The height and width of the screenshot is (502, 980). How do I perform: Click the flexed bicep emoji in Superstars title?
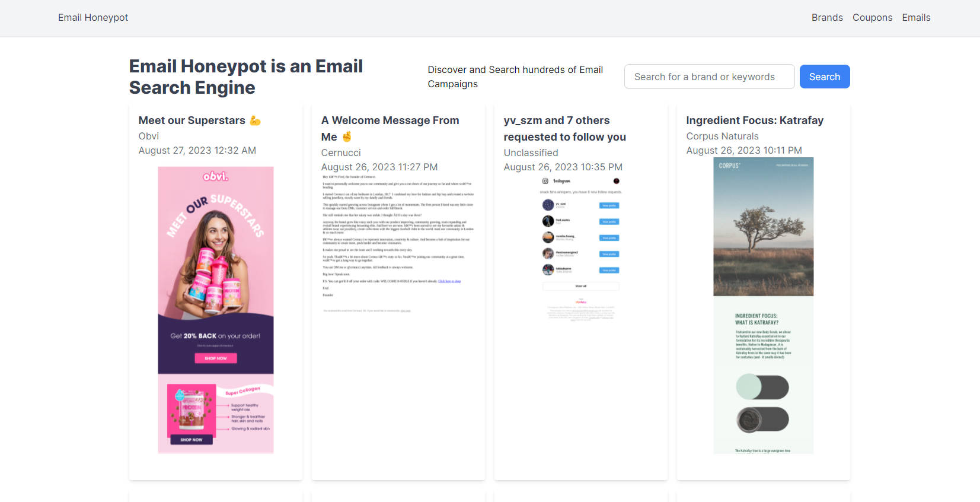(255, 120)
